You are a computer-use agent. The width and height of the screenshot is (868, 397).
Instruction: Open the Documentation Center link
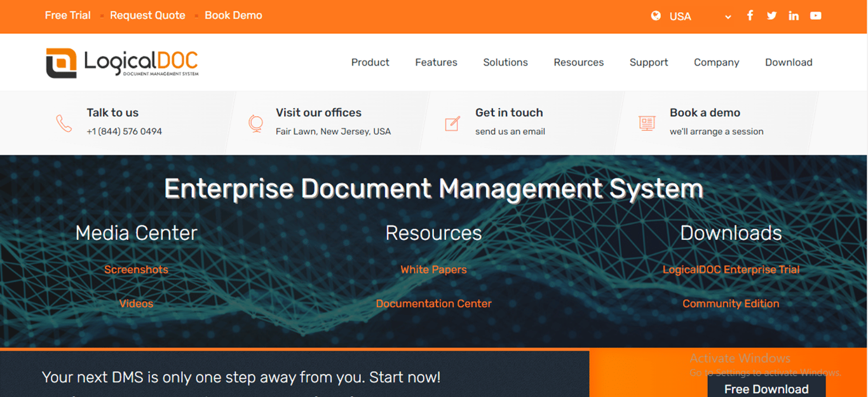[x=433, y=303]
